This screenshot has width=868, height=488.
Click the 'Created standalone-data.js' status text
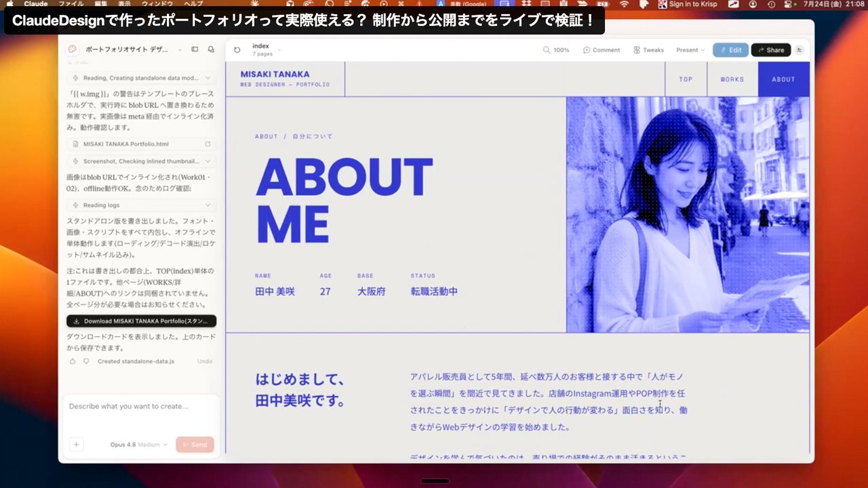(x=136, y=361)
